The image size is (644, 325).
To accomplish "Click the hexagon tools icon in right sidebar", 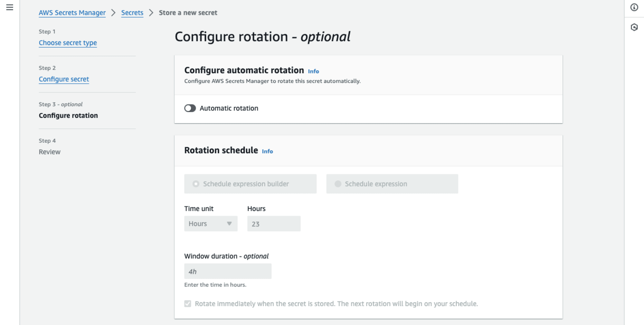I will click(634, 27).
